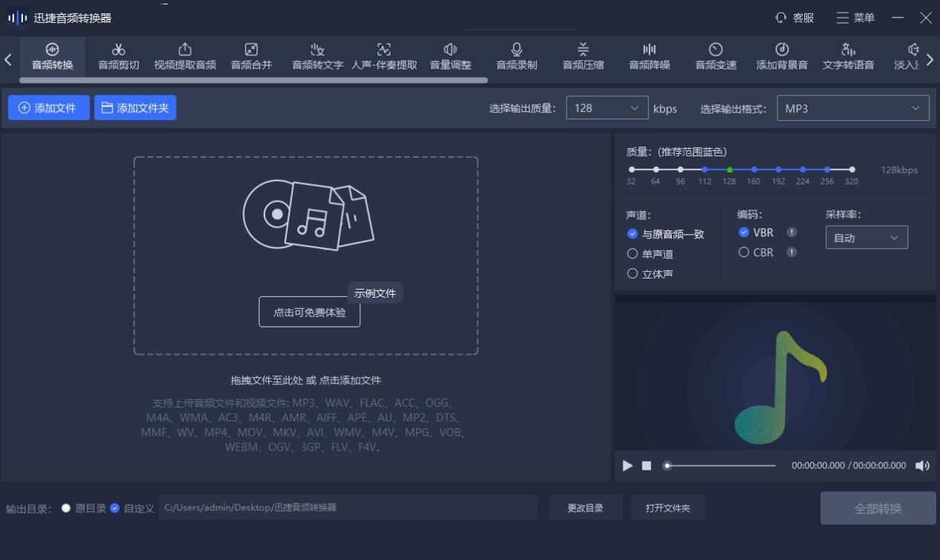Open the 音频降噪 tool
This screenshot has height=560, width=940.
tap(649, 56)
